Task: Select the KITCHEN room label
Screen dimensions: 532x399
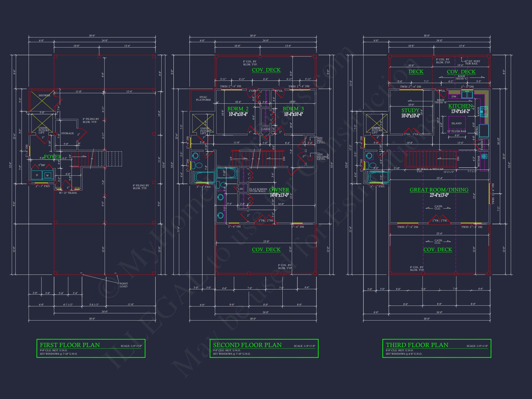Action: 460,106
